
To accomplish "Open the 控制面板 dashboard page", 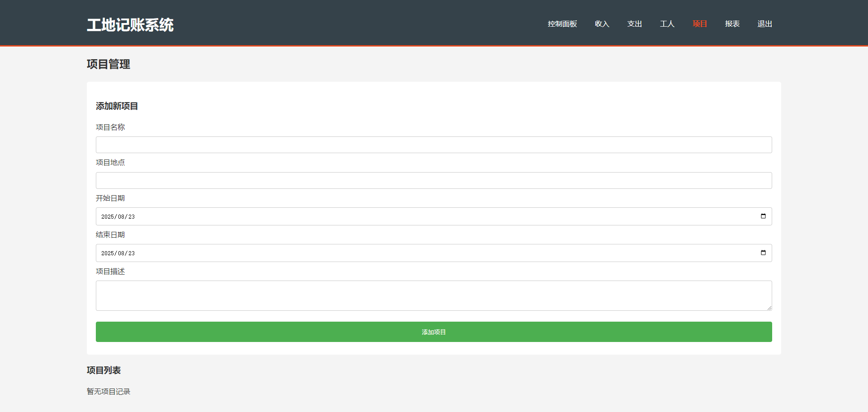I will click(562, 24).
